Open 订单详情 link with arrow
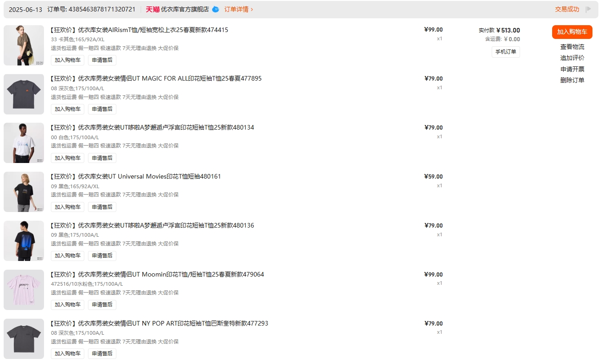 pyautogui.click(x=238, y=9)
